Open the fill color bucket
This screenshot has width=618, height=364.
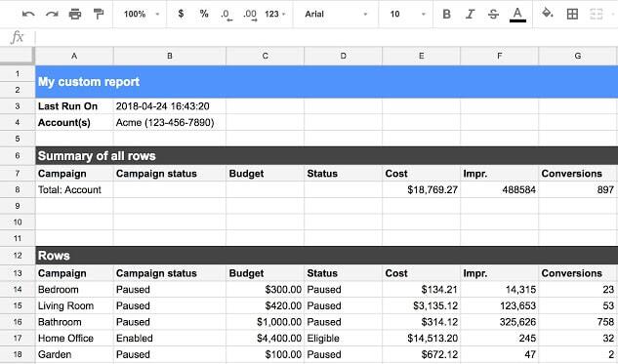tap(548, 13)
